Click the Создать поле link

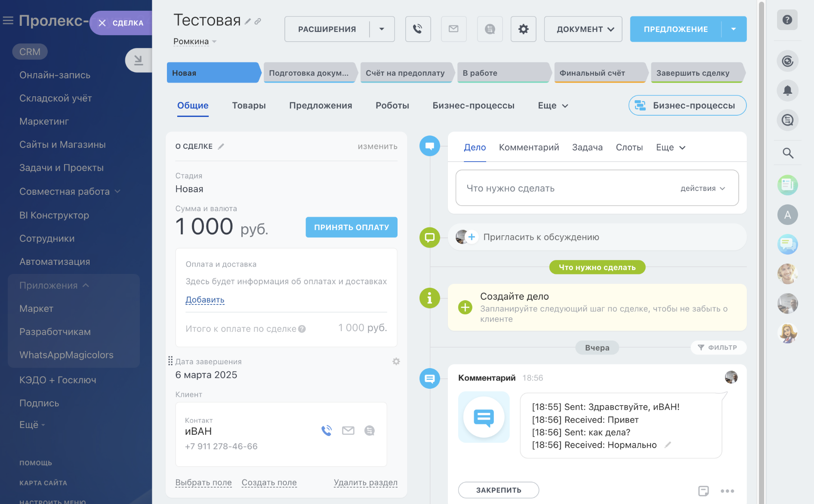(269, 482)
